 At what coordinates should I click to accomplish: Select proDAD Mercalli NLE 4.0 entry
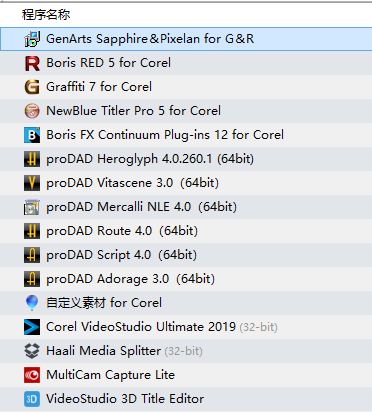click(x=186, y=207)
